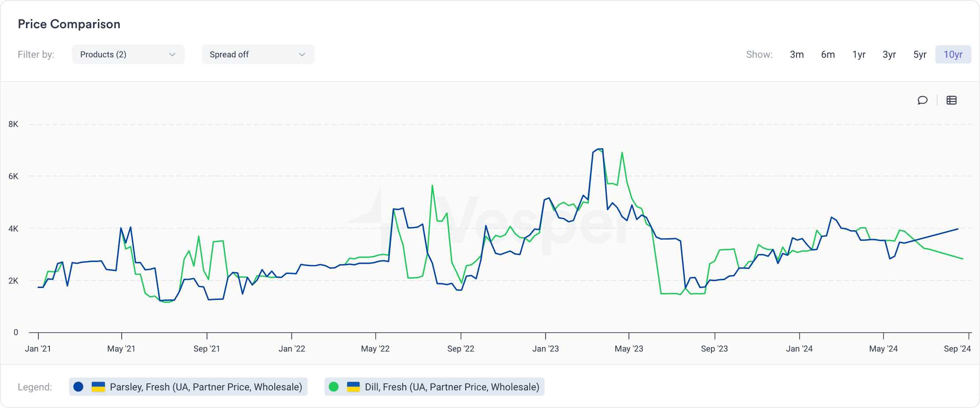980x408 pixels.
Task: Expand the Spread off dropdown
Action: (258, 54)
